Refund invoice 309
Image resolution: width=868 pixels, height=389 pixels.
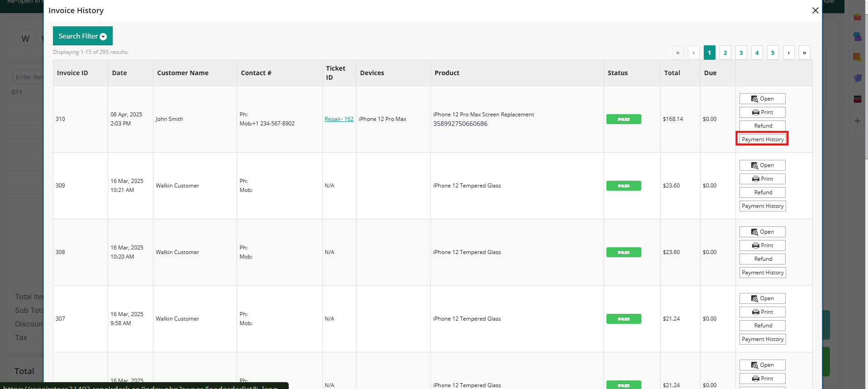tap(762, 192)
